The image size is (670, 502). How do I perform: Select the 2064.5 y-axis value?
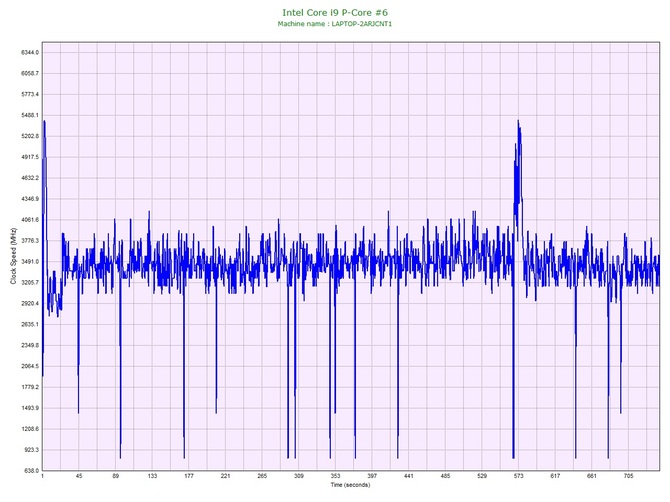click(x=30, y=367)
